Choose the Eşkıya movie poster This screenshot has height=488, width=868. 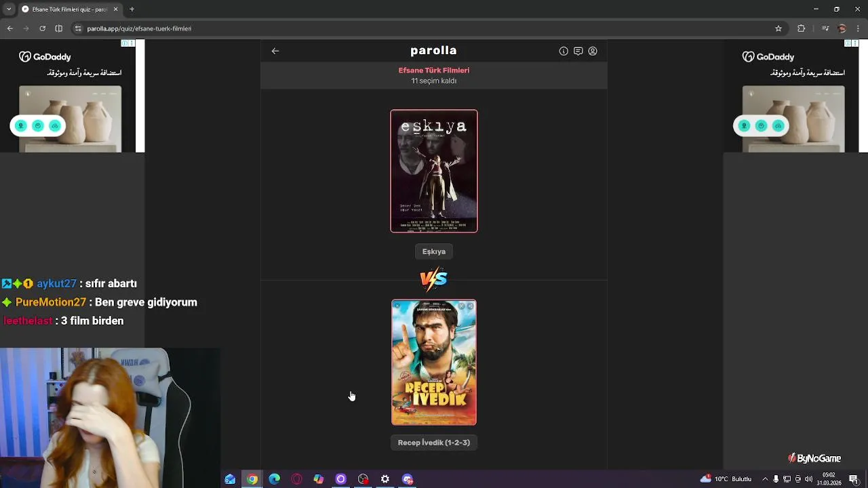pos(434,171)
